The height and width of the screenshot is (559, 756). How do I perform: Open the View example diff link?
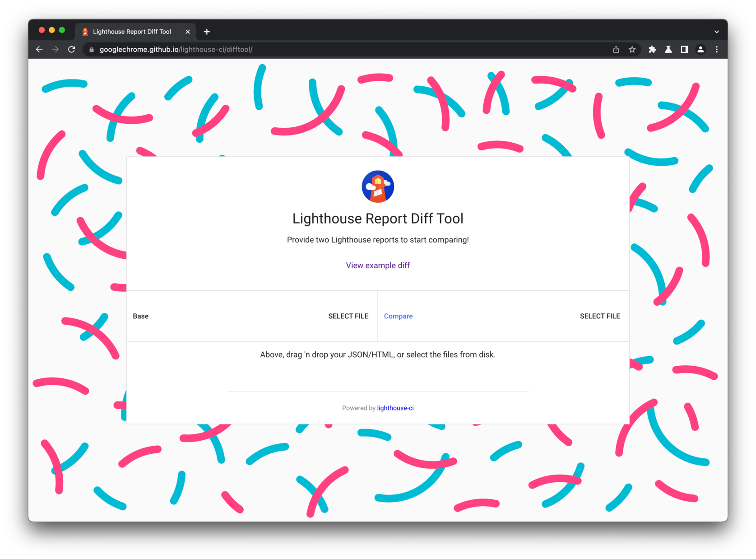click(378, 266)
